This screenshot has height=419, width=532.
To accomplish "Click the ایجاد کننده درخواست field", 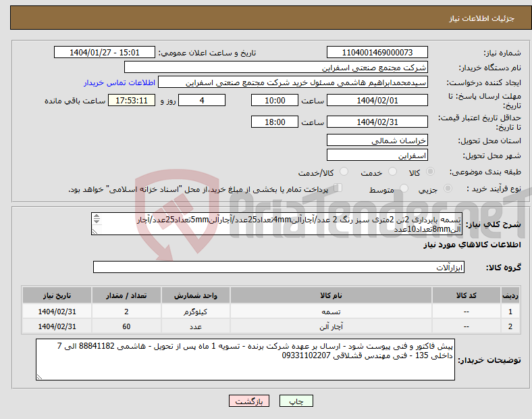I will pos(293,82).
